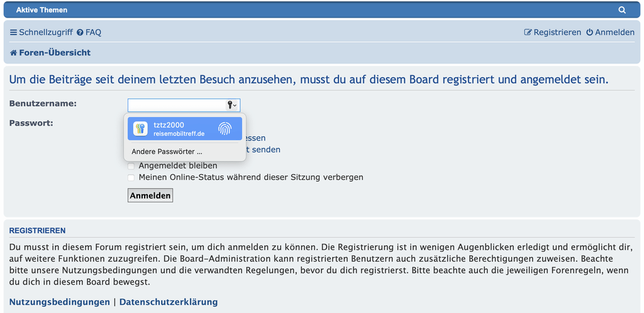
Task: Open the Nutzungsbedingungen link
Action: coord(60,302)
